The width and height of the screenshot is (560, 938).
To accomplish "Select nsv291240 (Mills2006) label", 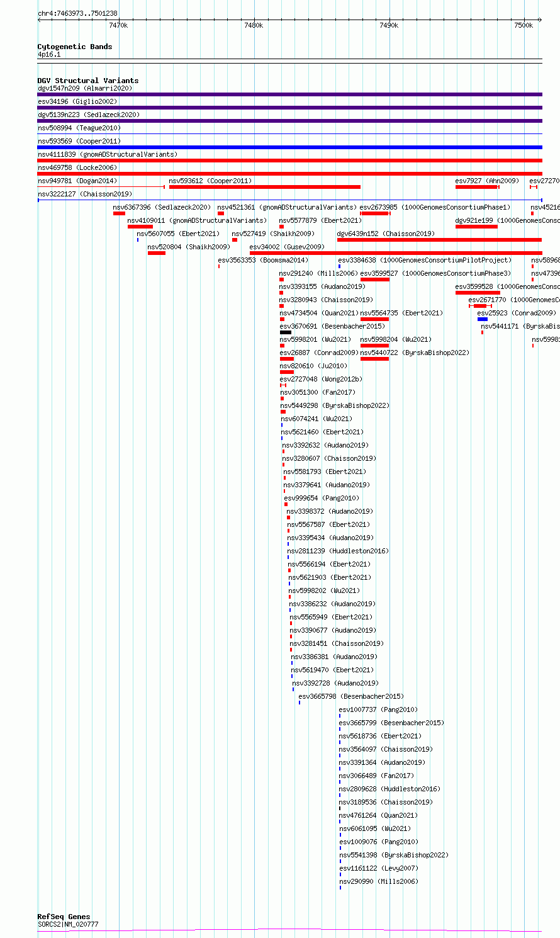I will pyautogui.click(x=318, y=273).
